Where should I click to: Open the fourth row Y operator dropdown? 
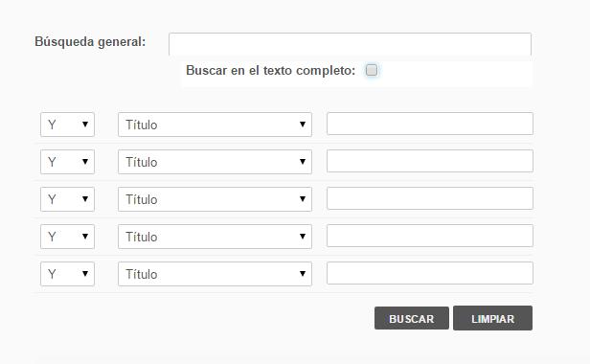tap(67, 237)
